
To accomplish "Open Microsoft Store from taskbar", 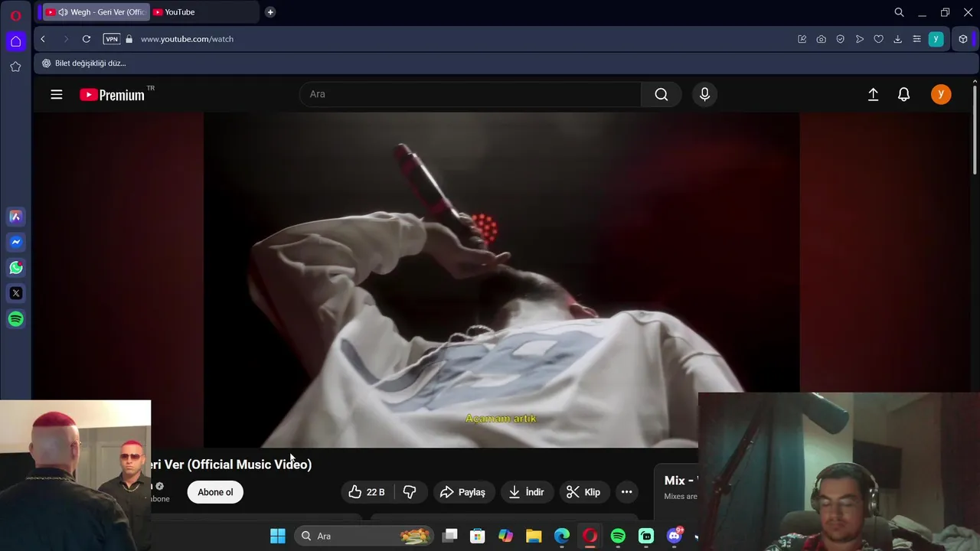I will pyautogui.click(x=478, y=536).
